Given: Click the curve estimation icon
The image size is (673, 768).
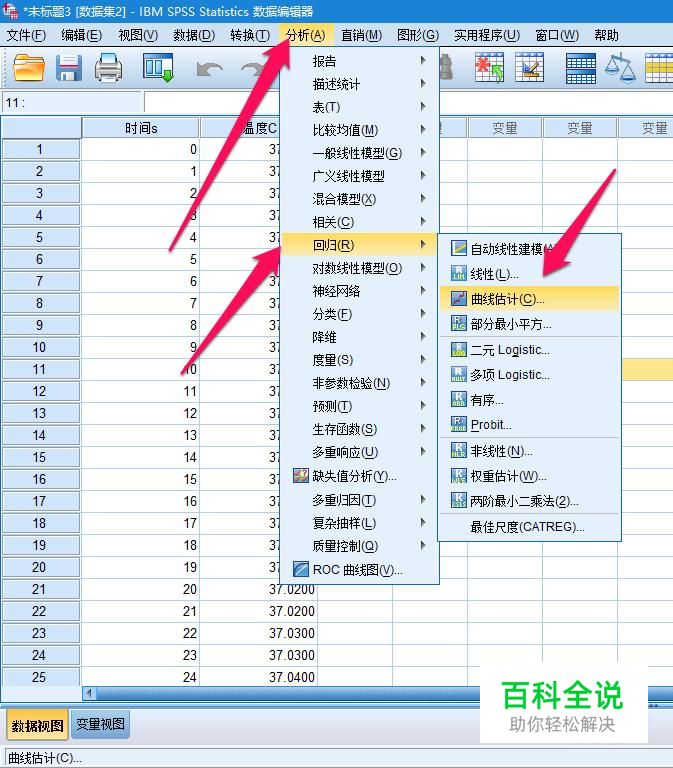Looking at the screenshot, I should [458, 298].
